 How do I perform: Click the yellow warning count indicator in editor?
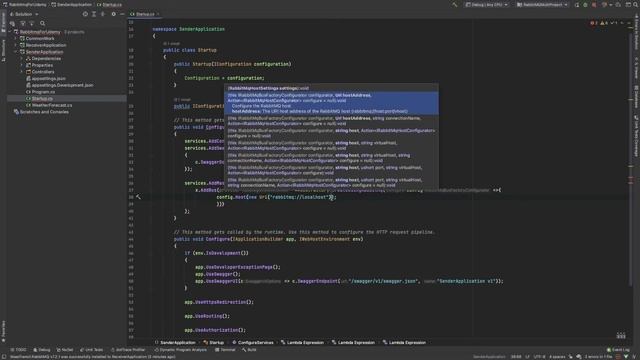604,23
